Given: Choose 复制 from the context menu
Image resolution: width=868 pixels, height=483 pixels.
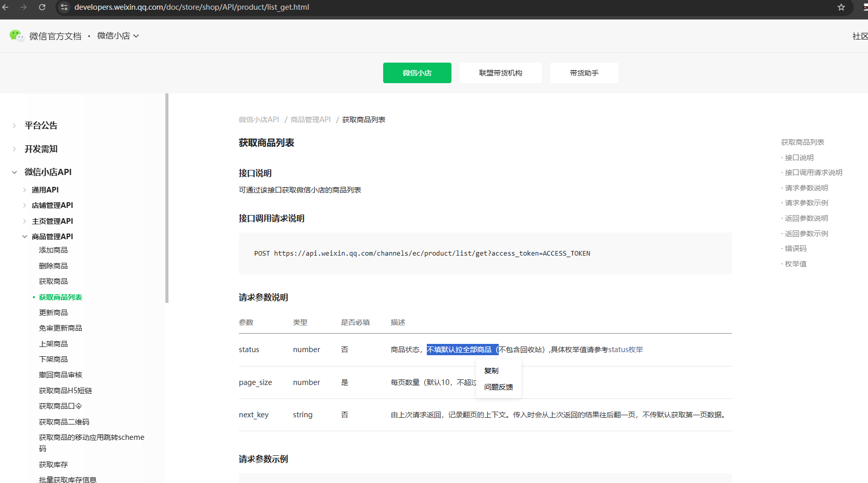Looking at the screenshot, I should click(492, 371).
